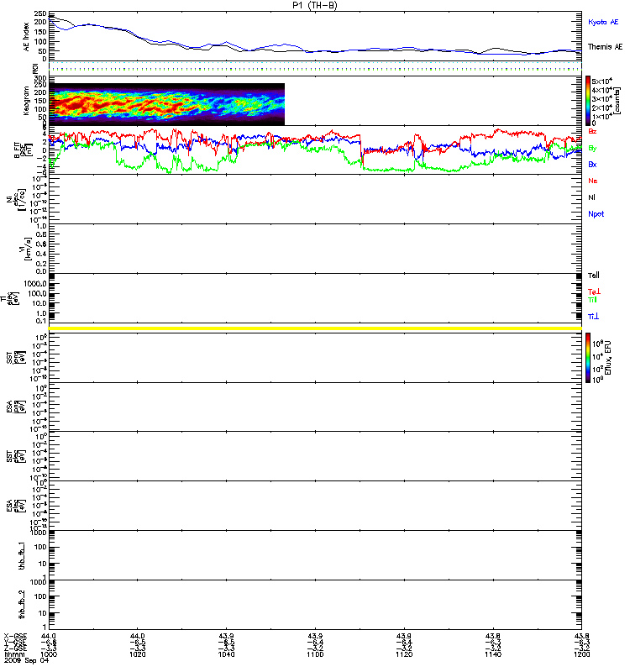Click the keogram auroral intensity image
This screenshot has width=630, height=672.
[x=166, y=104]
